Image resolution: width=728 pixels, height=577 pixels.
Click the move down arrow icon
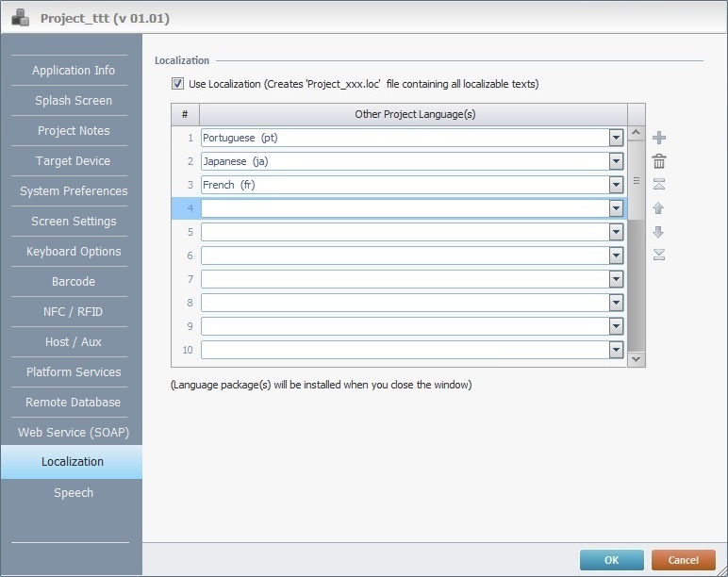click(x=659, y=231)
